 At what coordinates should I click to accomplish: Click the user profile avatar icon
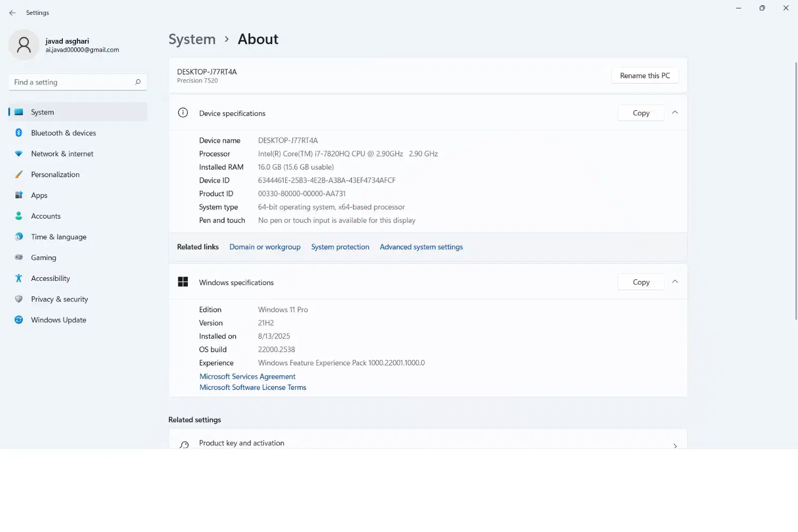[24, 45]
